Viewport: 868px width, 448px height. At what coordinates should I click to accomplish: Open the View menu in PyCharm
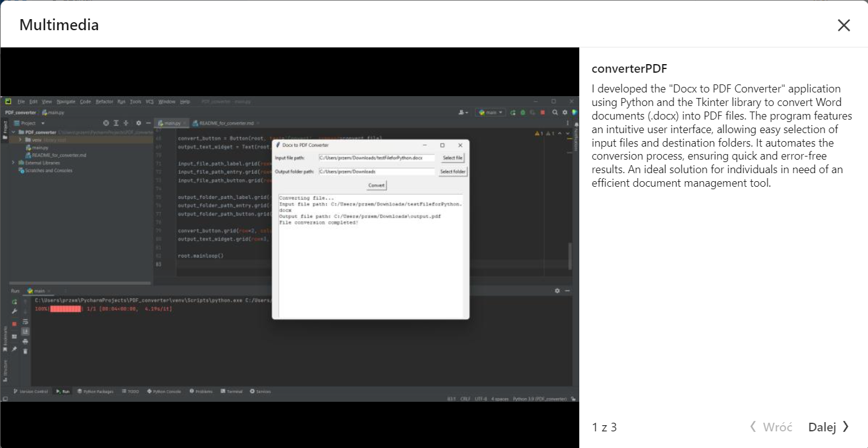47,102
